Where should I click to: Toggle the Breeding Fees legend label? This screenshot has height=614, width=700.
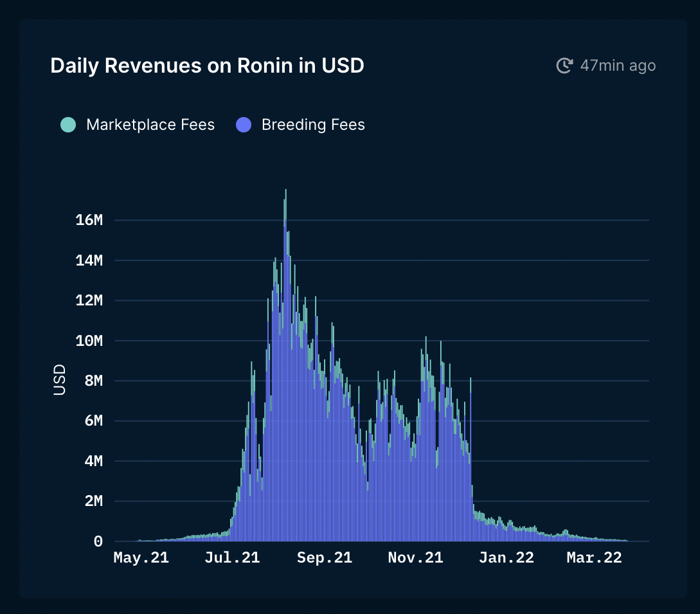click(x=313, y=125)
